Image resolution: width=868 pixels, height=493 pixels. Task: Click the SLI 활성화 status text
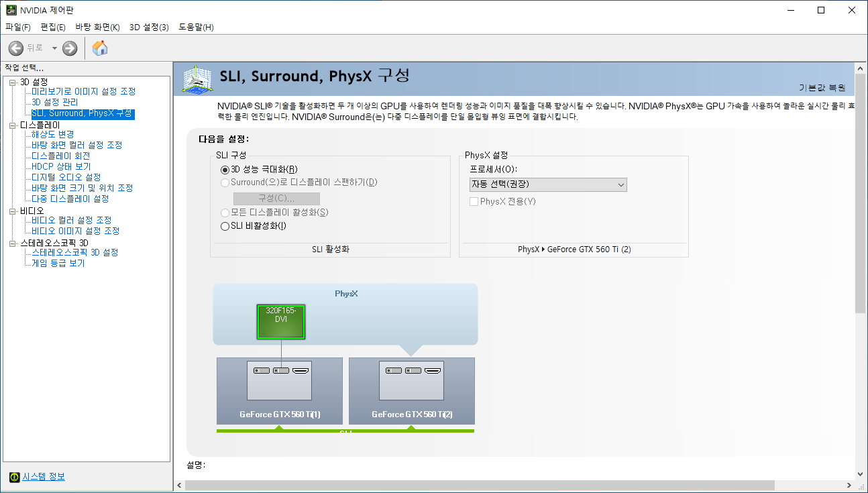click(x=331, y=250)
